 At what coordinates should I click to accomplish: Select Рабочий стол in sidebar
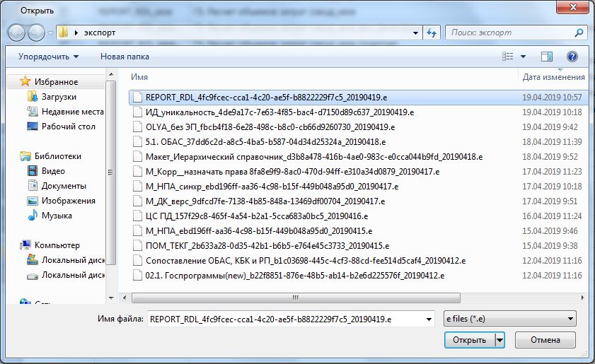tap(68, 127)
